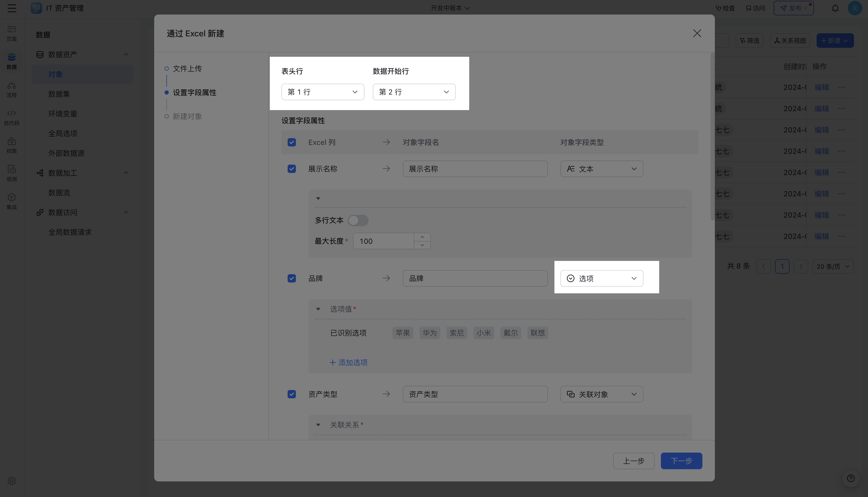Click the 上一步 button
868x497 pixels.
pyautogui.click(x=634, y=461)
